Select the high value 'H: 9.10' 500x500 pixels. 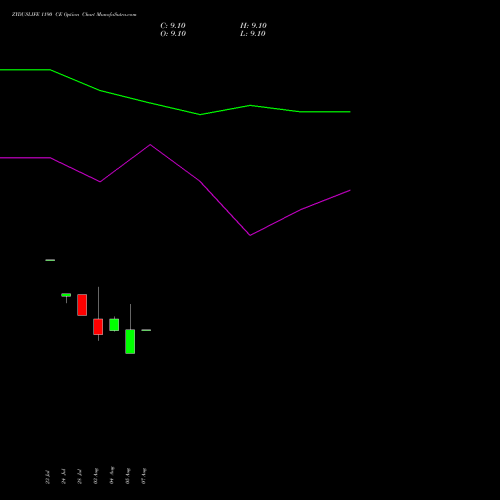[x=253, y=26]
